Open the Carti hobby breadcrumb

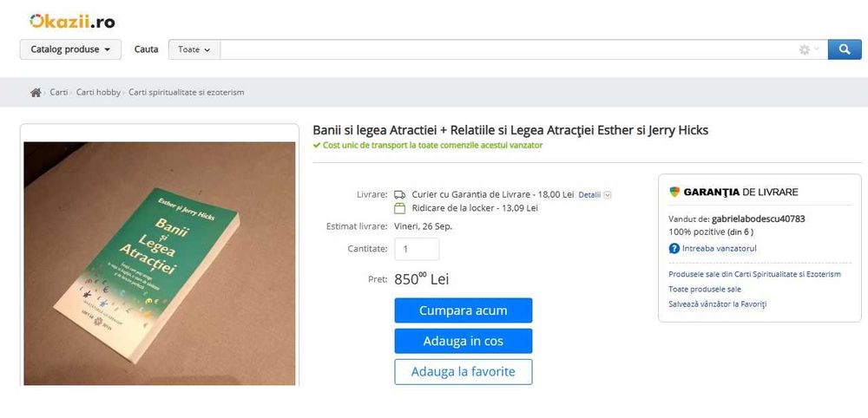[98, 92]
